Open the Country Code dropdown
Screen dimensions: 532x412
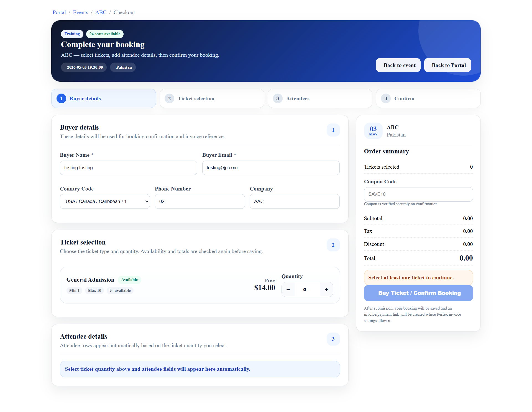[x=105, y=202]
